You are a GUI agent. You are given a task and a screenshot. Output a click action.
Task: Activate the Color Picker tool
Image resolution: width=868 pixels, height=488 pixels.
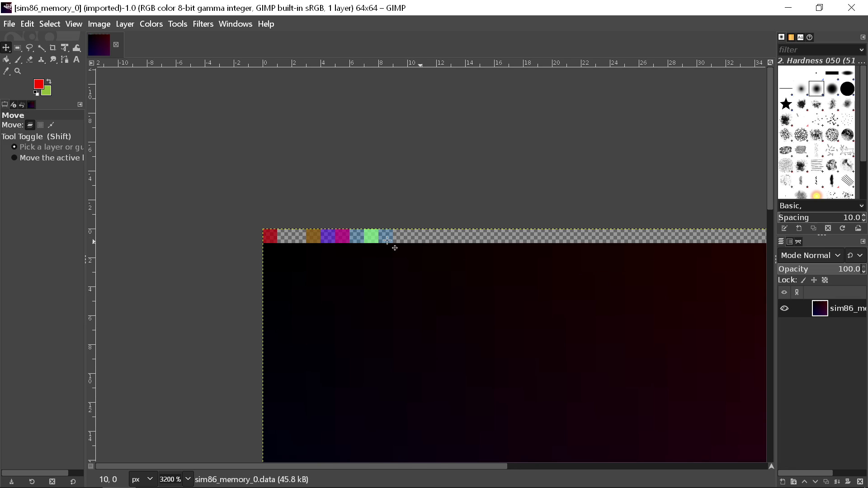[x=6, y=71]
